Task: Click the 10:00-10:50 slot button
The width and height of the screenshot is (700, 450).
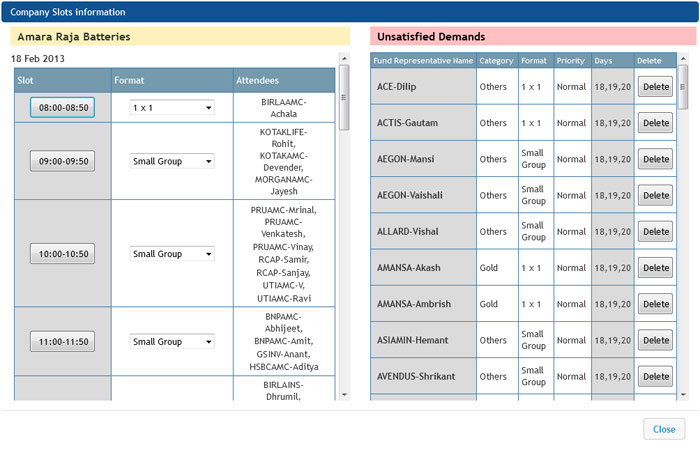Action: pos(62,254)
